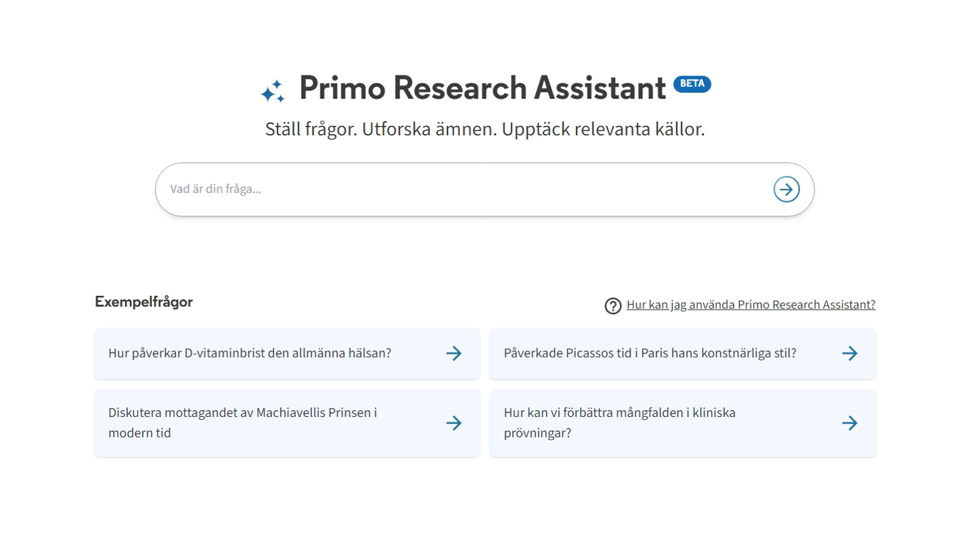Screen dimensions: 980x551
Task: Click "Upptäck relevanta källor." in the subtitle
Action: coord(603,129)
